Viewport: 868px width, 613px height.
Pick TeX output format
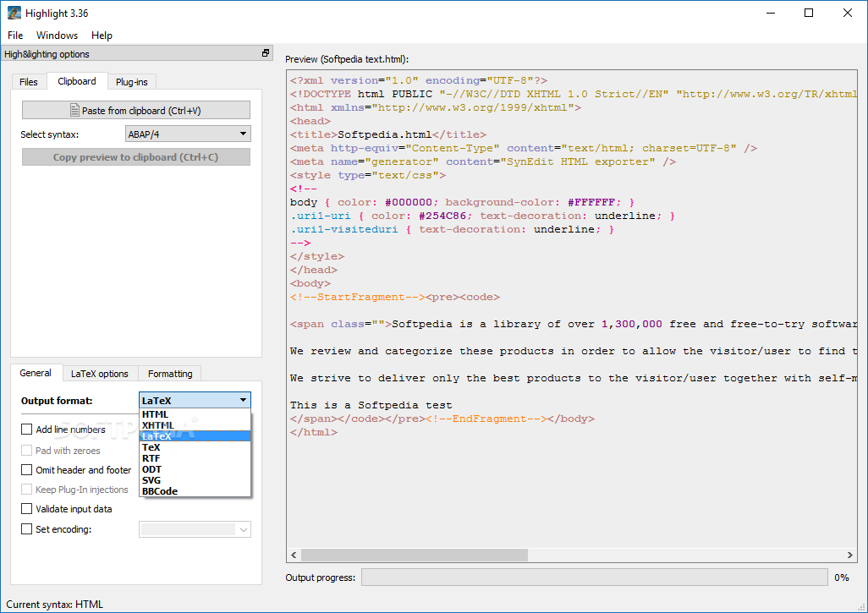(x=195, y=447)
